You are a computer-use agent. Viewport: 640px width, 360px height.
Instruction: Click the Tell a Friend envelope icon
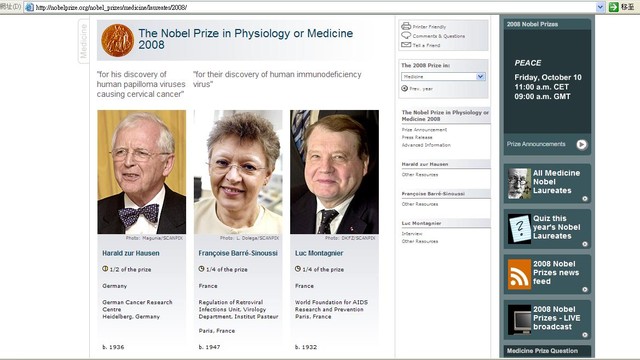click(406, 45)
